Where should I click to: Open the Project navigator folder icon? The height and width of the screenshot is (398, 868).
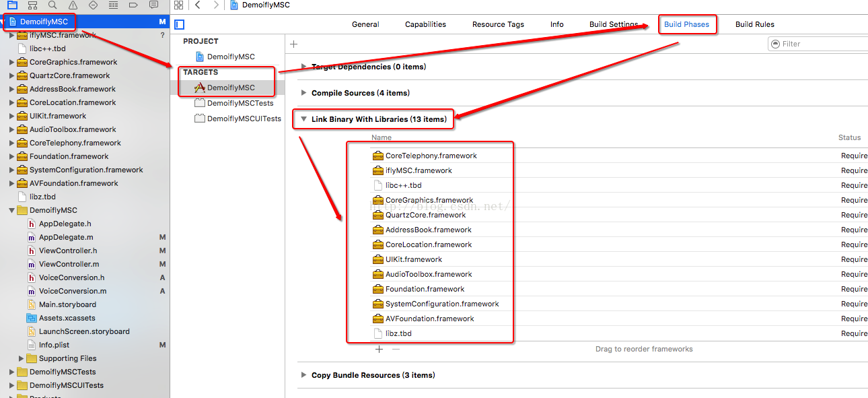(x=12, y=5)
